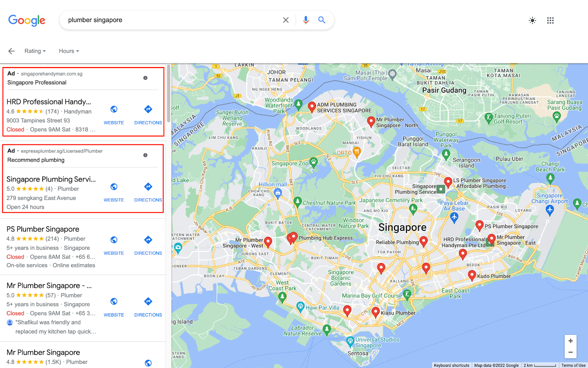Click the Woodlands Waterfront Park marker
Viewport: 588px width, 368px height.
(299, 105)
